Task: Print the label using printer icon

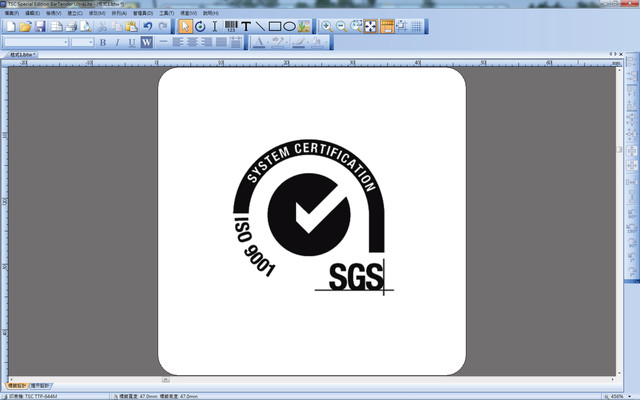Action: click(x=71, y=27)
